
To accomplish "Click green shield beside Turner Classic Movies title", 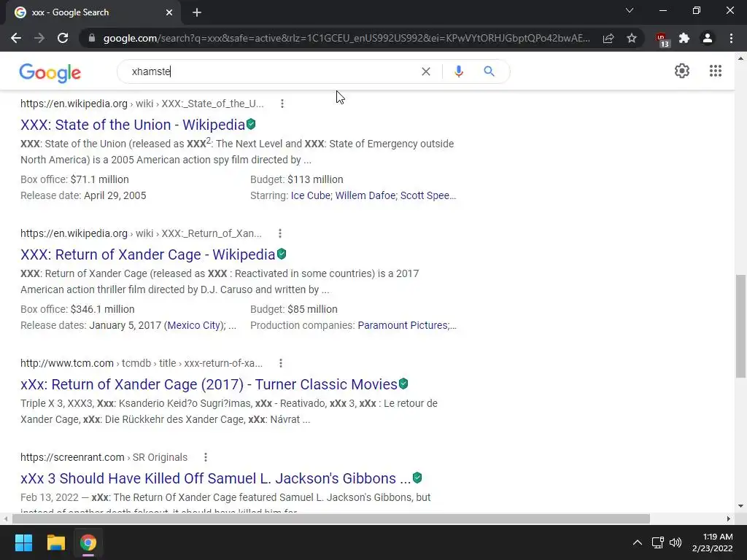I will [403, 384].
